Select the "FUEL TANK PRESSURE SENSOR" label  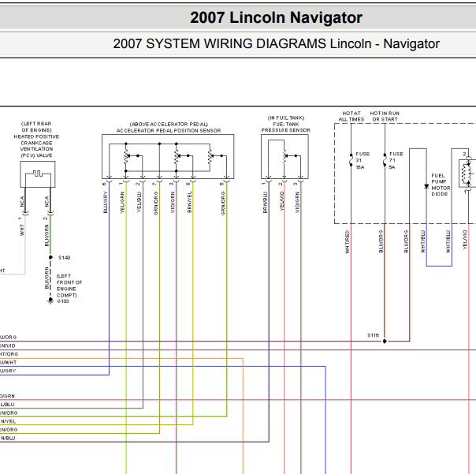(x=286, y=127)
